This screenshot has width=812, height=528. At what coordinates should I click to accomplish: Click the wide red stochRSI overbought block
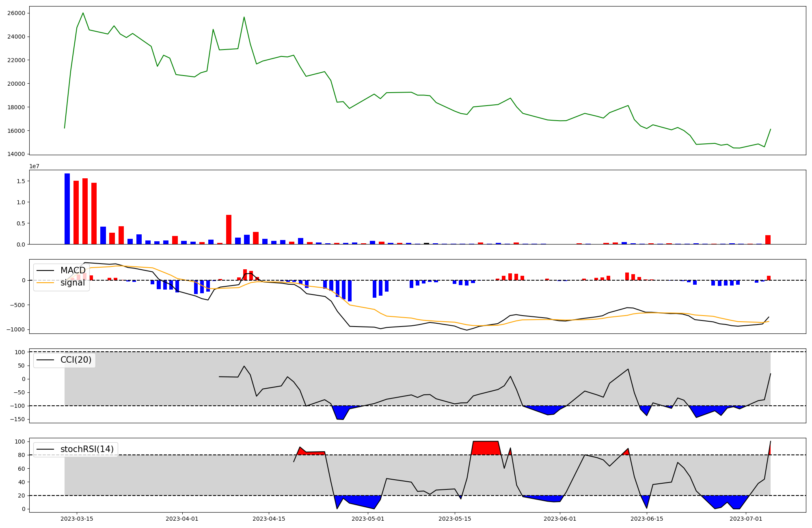[x=486, y=448]
